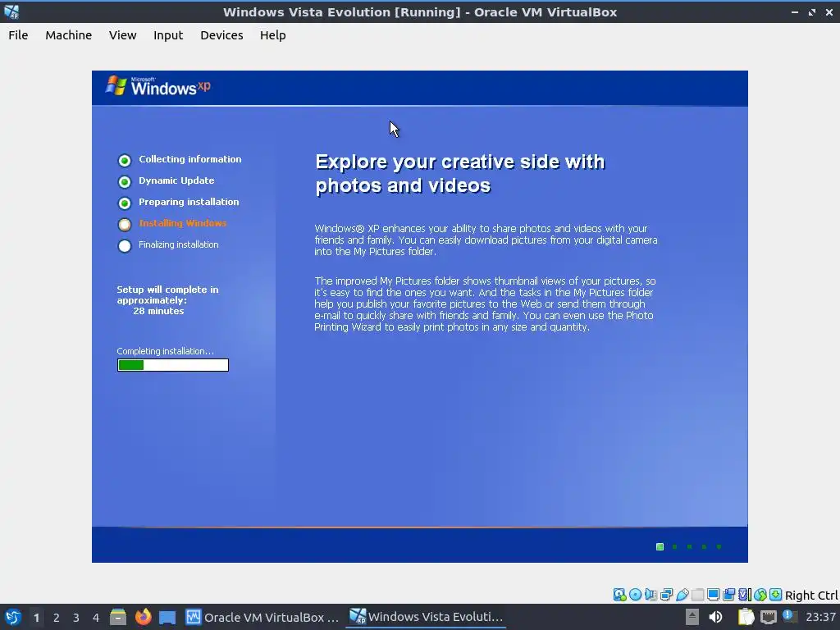
Task: Click the network adapters status icon
Action: [x=666, y=595]
